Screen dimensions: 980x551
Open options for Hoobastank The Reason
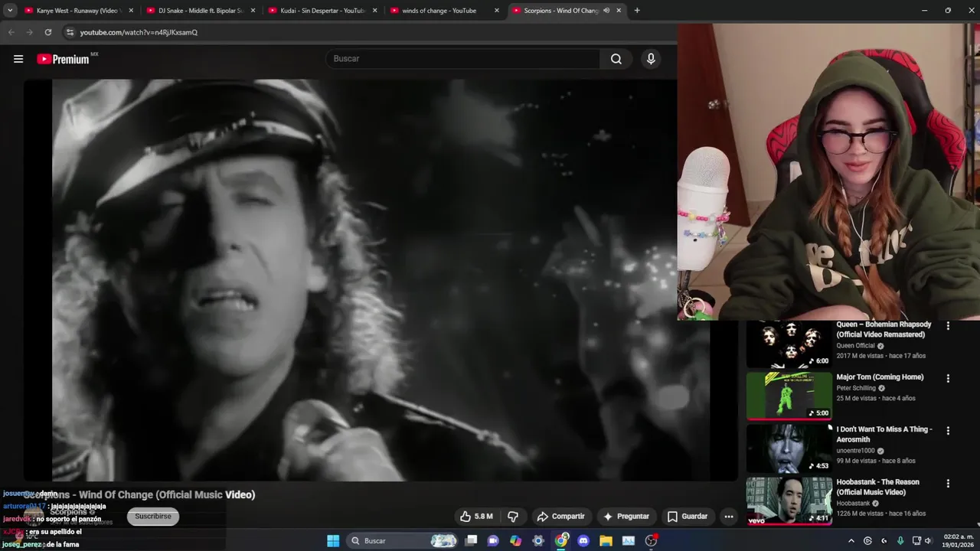[948, 484]
